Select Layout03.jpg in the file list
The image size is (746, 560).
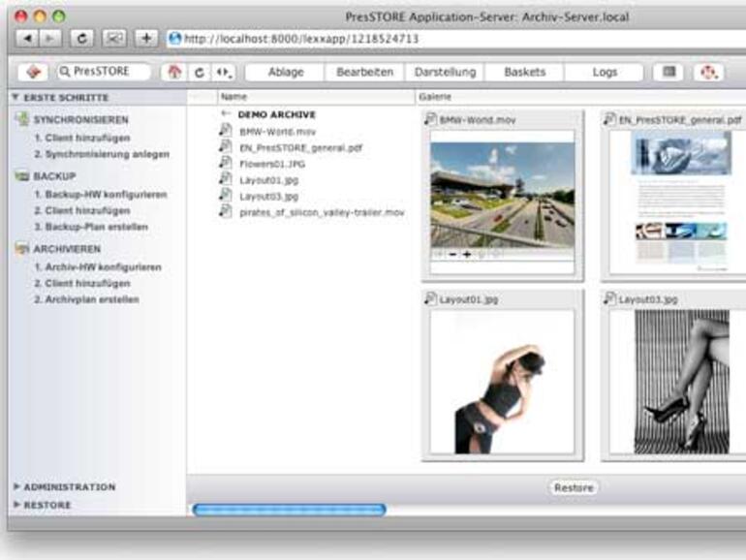268,197
